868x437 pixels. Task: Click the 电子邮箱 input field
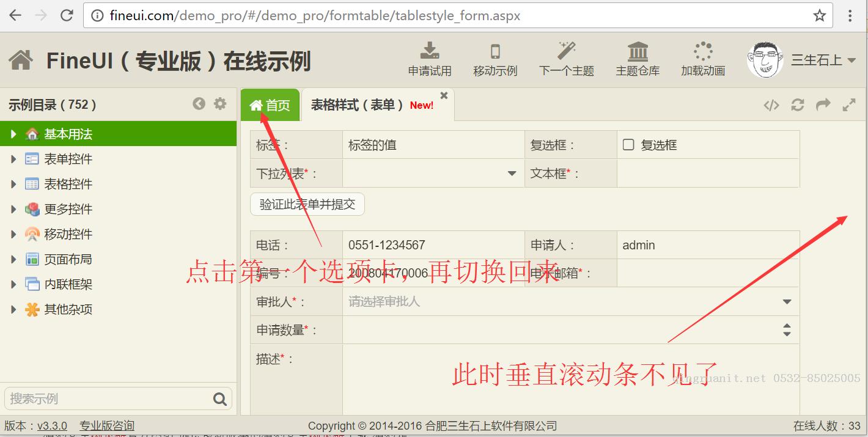tap(708, 273)
